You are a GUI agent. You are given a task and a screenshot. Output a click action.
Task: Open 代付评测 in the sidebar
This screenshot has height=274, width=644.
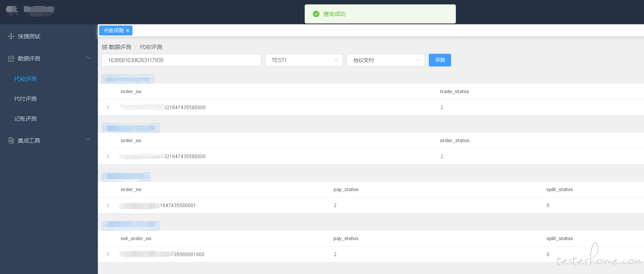click(x=25, y=99)
